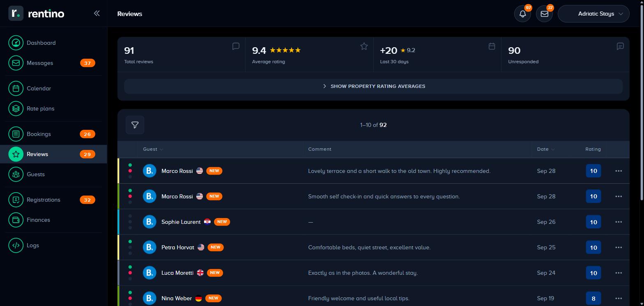
Task: Click the Logs code icon
Action: click(x=16, y=245)
